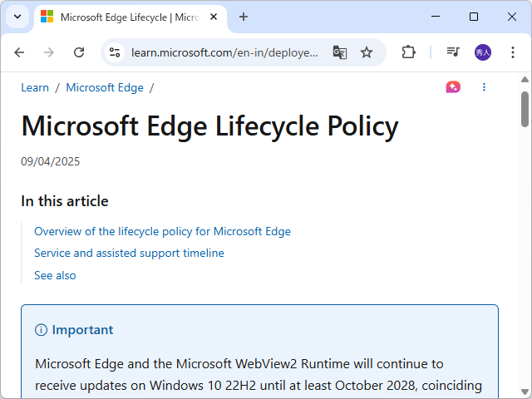Open the Extensions puzzle icon

pyautogui.click(x=408, y=52)
